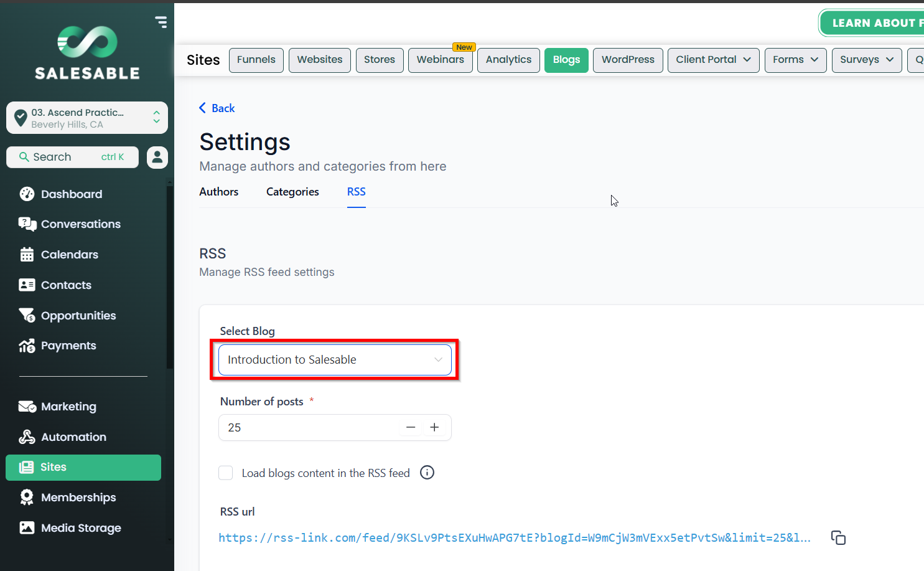Screen dimensions: 924x571
Task: Open the Client Portal dropdown
Action: pos(713,60)
